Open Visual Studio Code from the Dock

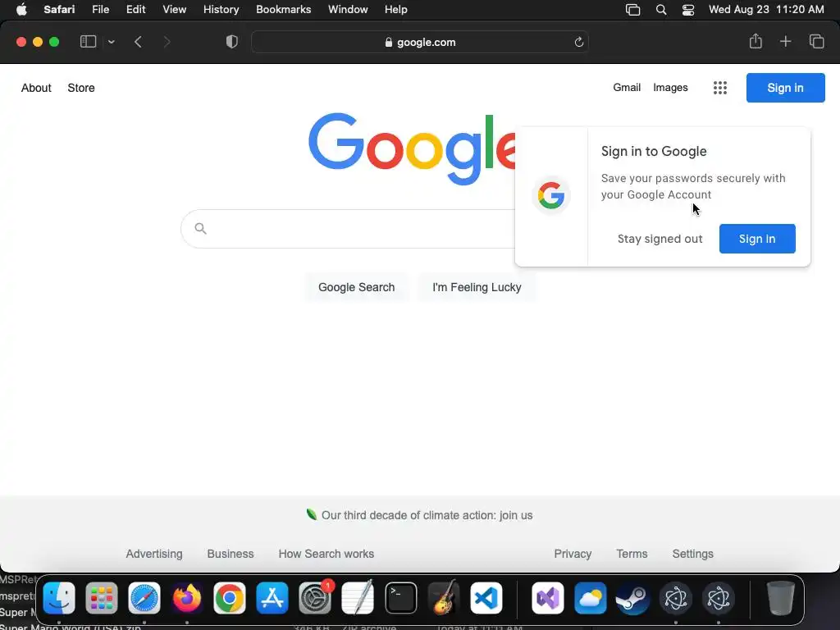point(486,598)
